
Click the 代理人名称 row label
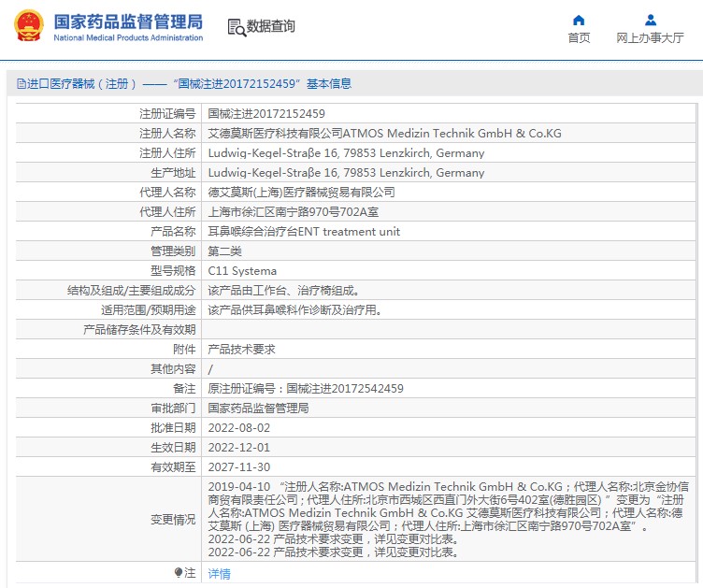click(167, 193)
